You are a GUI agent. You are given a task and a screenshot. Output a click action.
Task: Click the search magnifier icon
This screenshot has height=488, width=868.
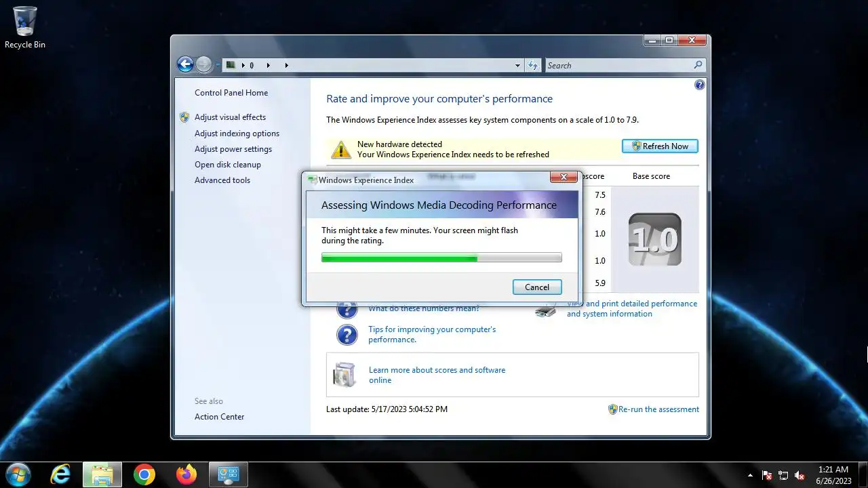click(x=698, y=65)
